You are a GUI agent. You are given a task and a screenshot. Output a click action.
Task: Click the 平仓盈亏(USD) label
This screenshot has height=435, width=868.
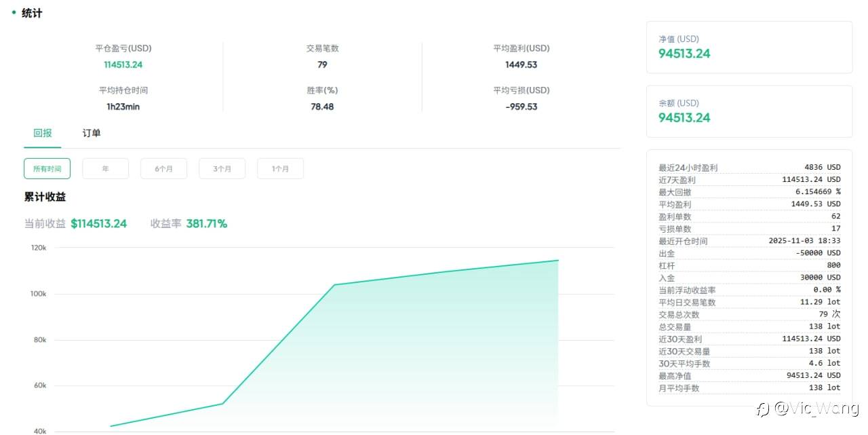click(x=123, y=48)
